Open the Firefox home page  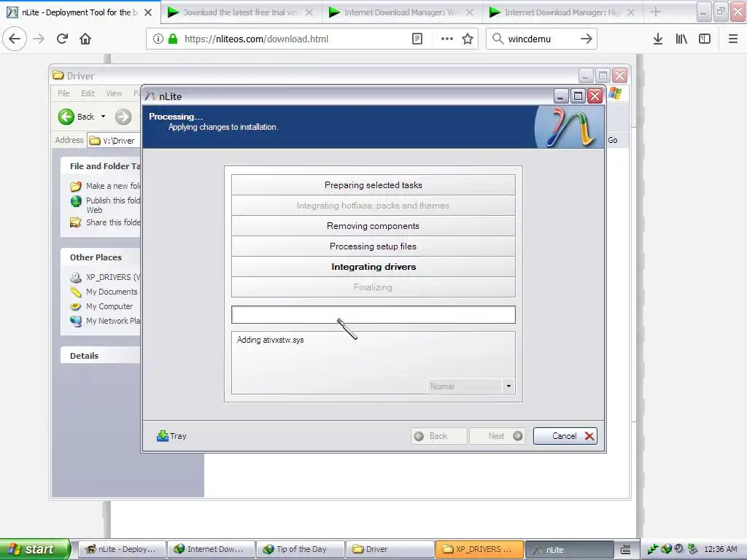click(85, 39)
